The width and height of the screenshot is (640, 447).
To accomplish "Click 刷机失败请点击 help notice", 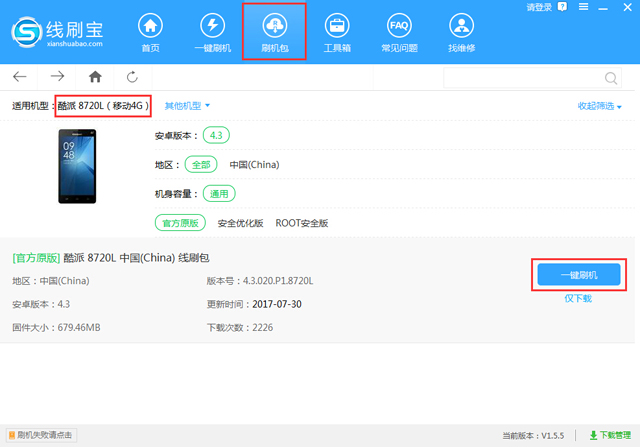I will (x=41, y=435).
